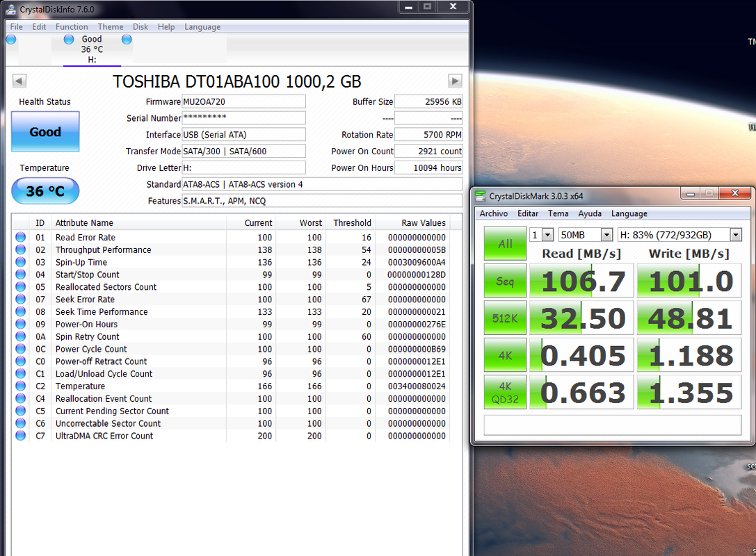Open Edit menu in CrystalDiskInfo
This screenshot has height=556, width=756.
(x=39, y=27)
